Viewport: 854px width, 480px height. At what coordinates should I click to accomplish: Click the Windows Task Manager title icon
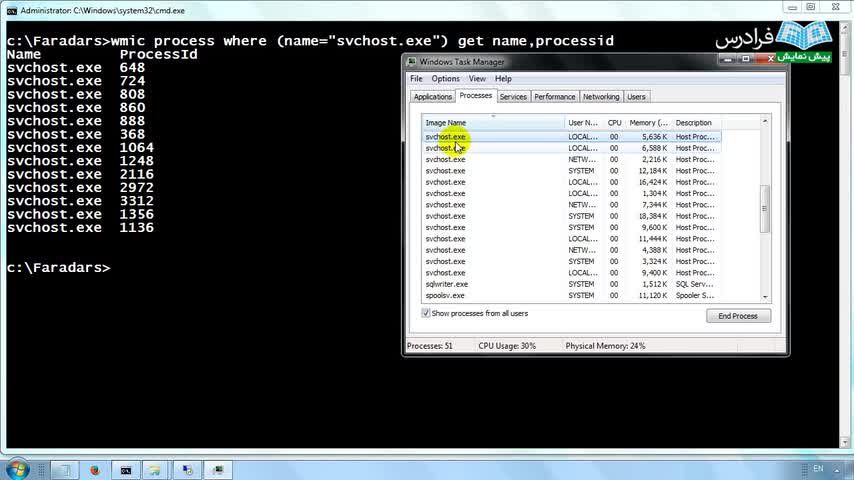[x=412, y=62]
